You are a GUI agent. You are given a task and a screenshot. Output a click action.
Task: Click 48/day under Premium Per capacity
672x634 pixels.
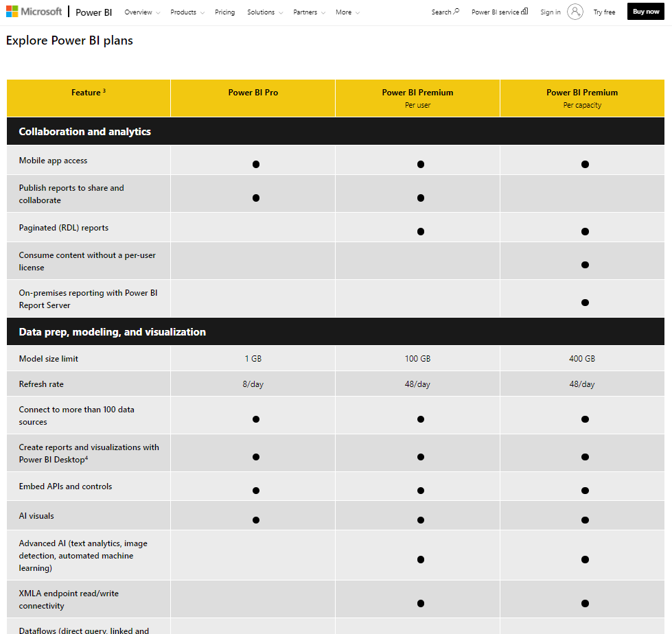582,384
